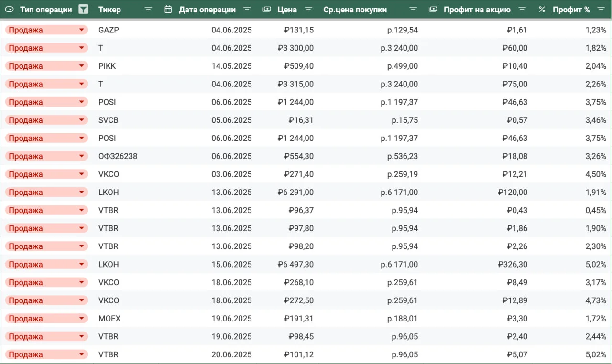Viewport: 612px width, 364px height.
Task: Open the filter icon of Дата операции column
Action: [247, 10]
